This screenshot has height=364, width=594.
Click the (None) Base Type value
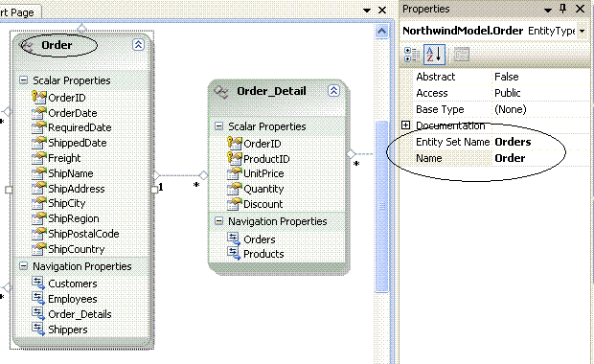(x=511, y=109)
